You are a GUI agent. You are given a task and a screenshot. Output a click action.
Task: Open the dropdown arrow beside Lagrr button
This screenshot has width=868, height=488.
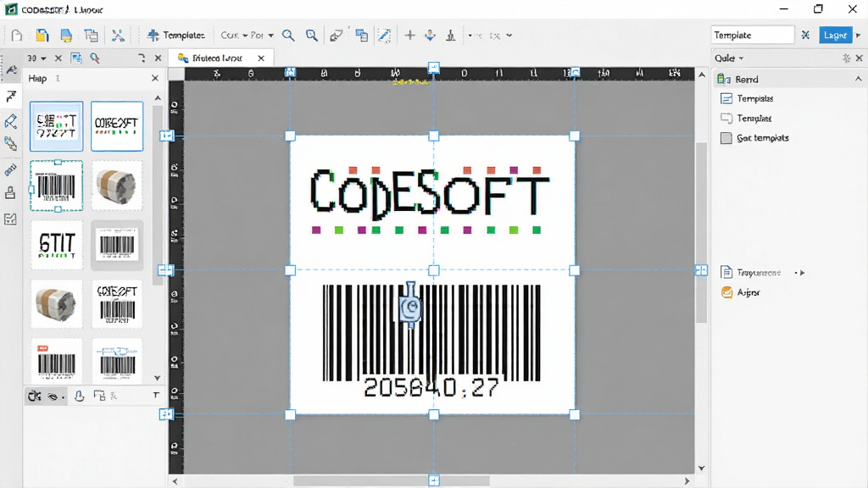859,35
